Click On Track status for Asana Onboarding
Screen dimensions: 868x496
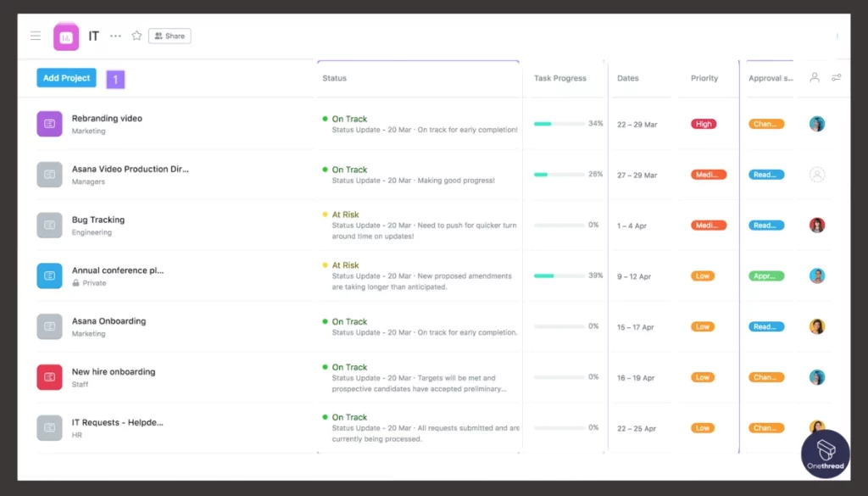pos(349,321)
